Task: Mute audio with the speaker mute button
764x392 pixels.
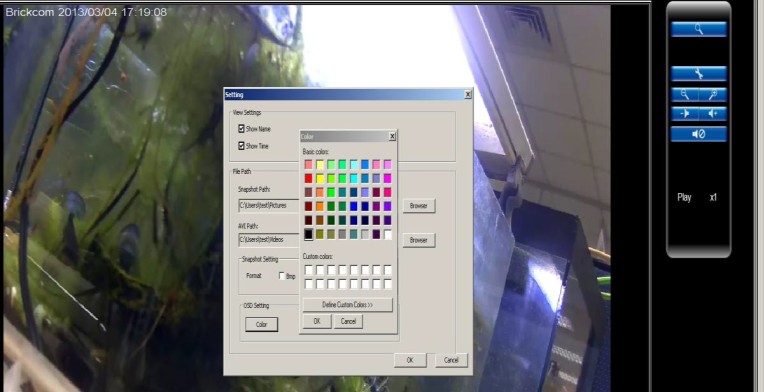Action: tap(698, 134)
